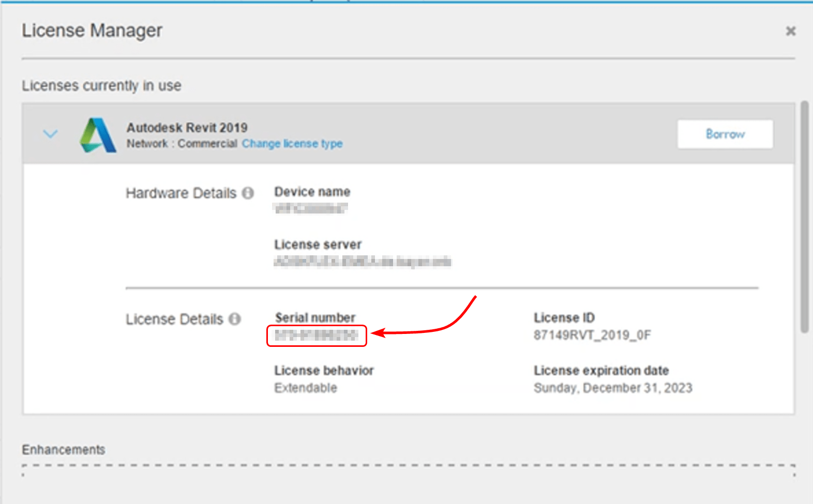Click the blurred device name value

click(x=311, y=209)
